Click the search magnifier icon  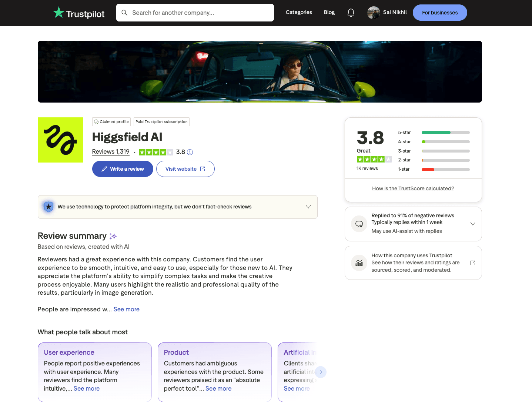125,13
